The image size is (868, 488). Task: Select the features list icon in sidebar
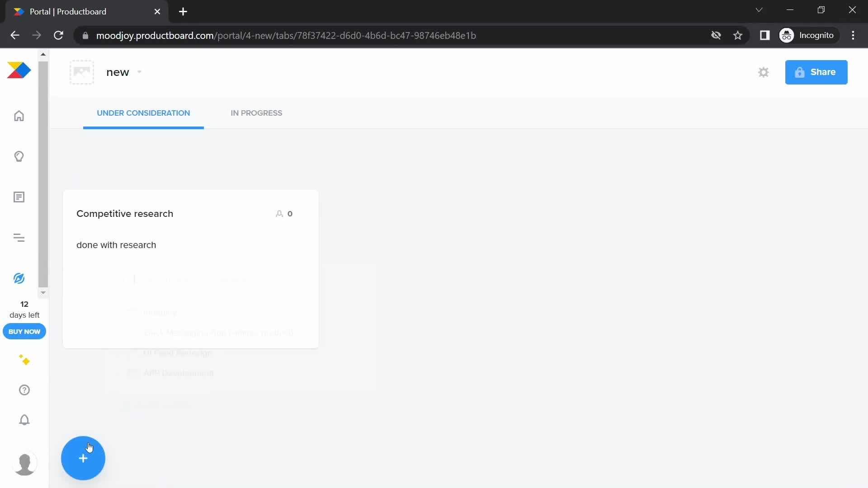(19, 197)
